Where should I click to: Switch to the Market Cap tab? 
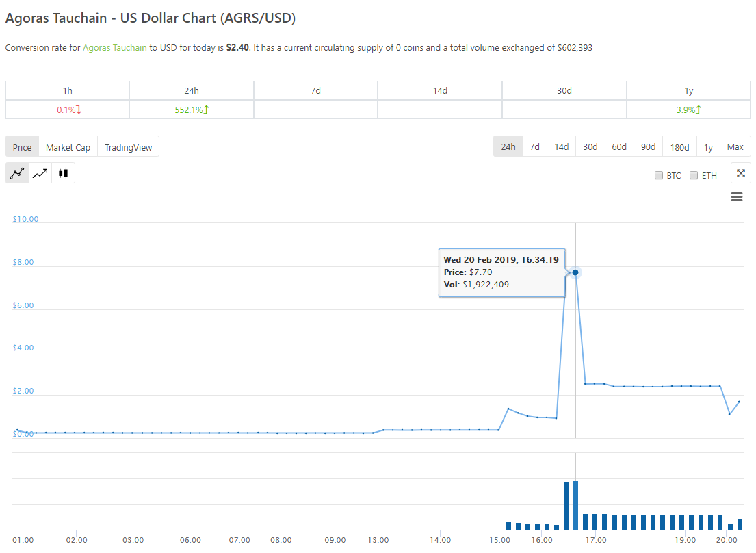pos(68,147)
